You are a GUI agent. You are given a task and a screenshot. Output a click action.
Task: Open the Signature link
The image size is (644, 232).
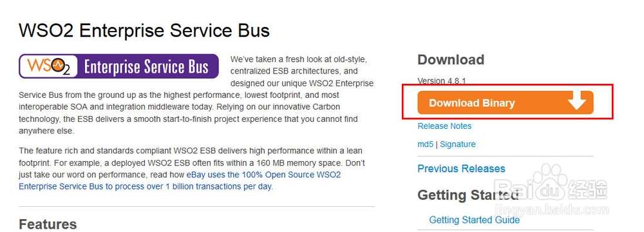tap(457, 144)
